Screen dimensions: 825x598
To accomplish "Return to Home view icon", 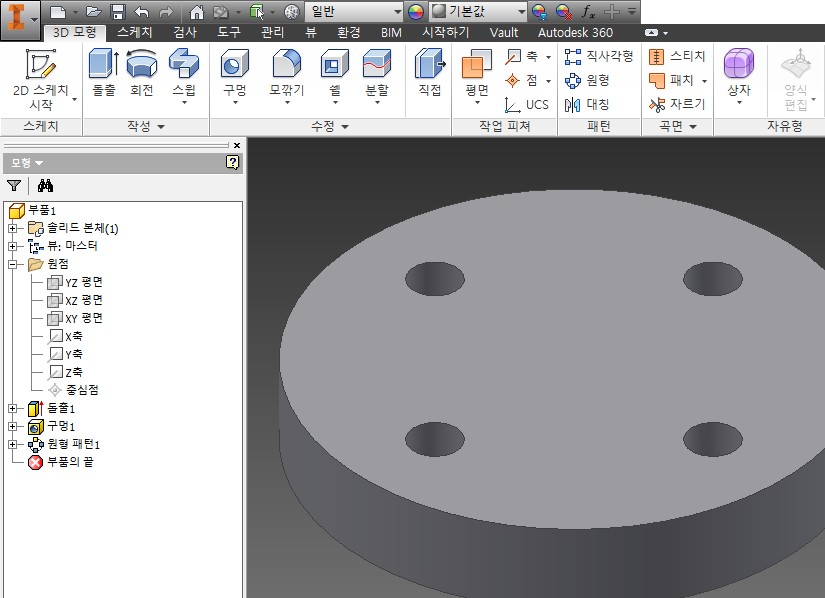I will click(x=197, y=12).
